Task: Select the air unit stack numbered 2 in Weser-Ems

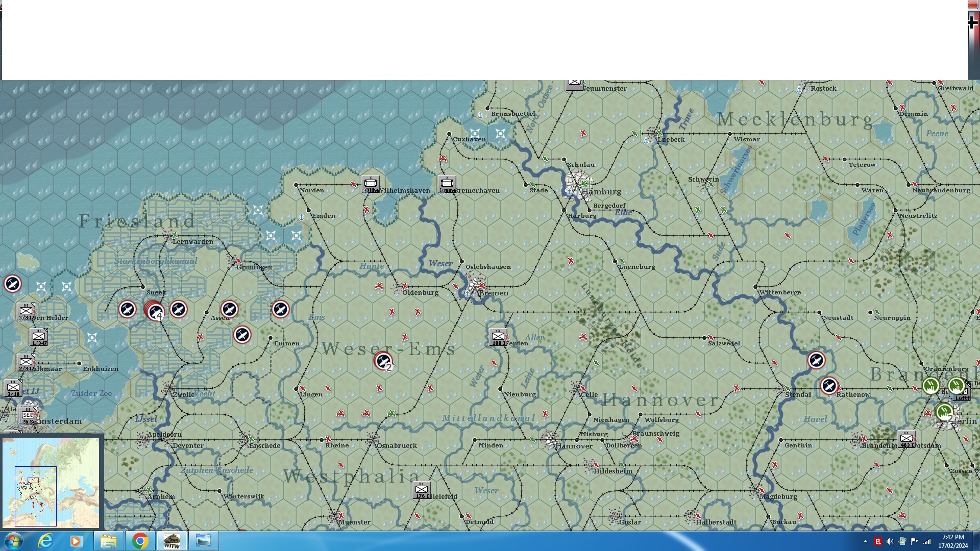Action: coord(383,361)
